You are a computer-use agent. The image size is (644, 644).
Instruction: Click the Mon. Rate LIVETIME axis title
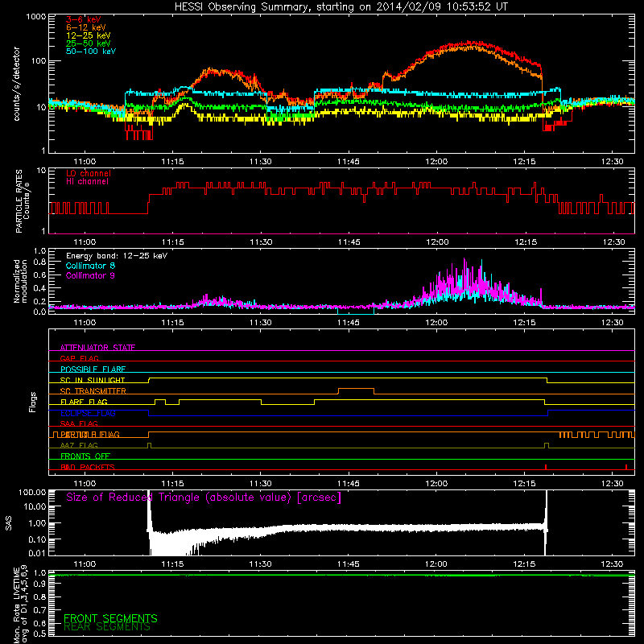(x=21, y=604)
